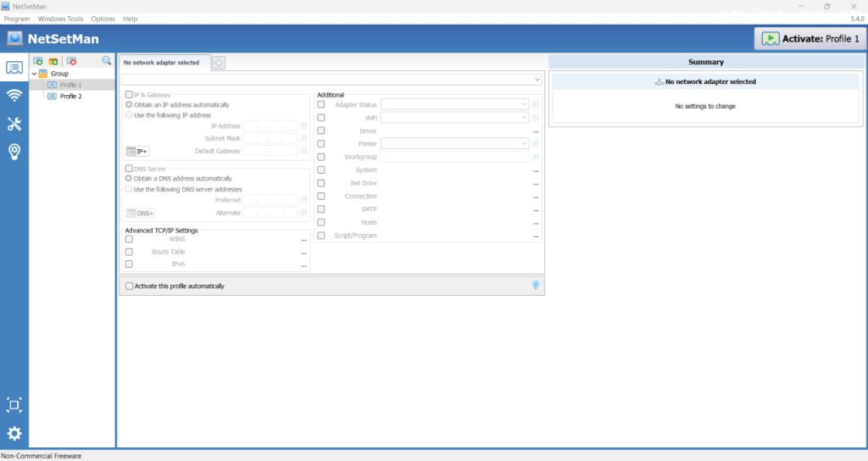
Task: Open the AutoSwitch lightbulb sidebar icon
Action: [x=14, y=152]
